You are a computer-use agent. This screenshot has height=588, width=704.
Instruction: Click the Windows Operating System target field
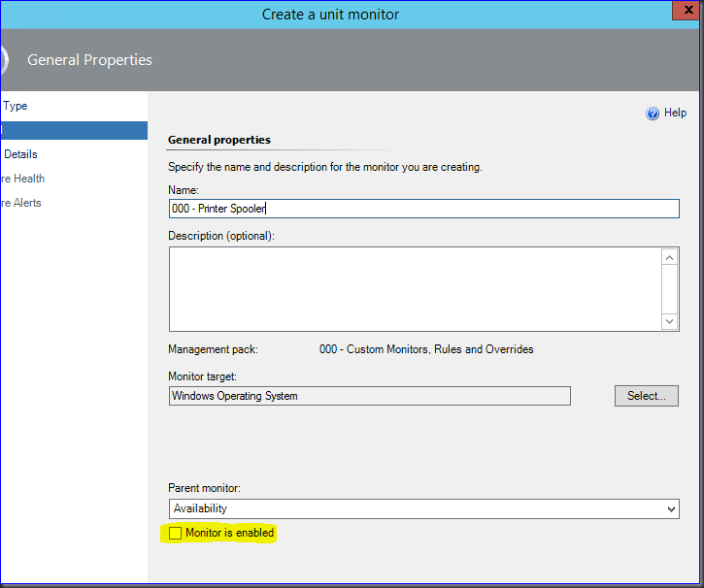pos(369,396)
